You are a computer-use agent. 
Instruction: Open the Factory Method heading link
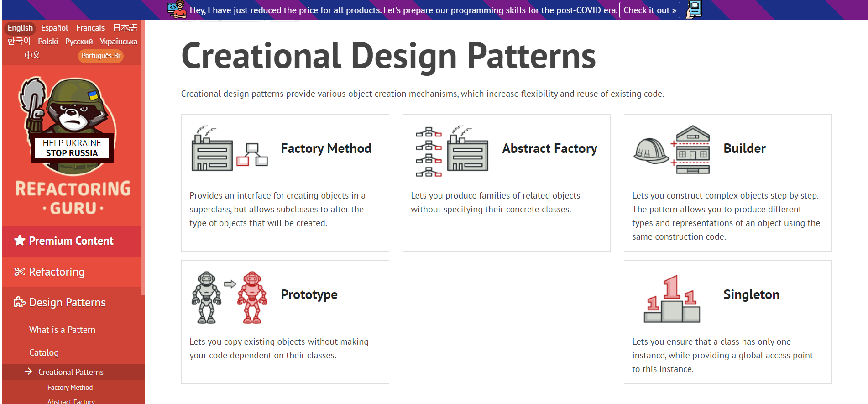coord(326,148)
